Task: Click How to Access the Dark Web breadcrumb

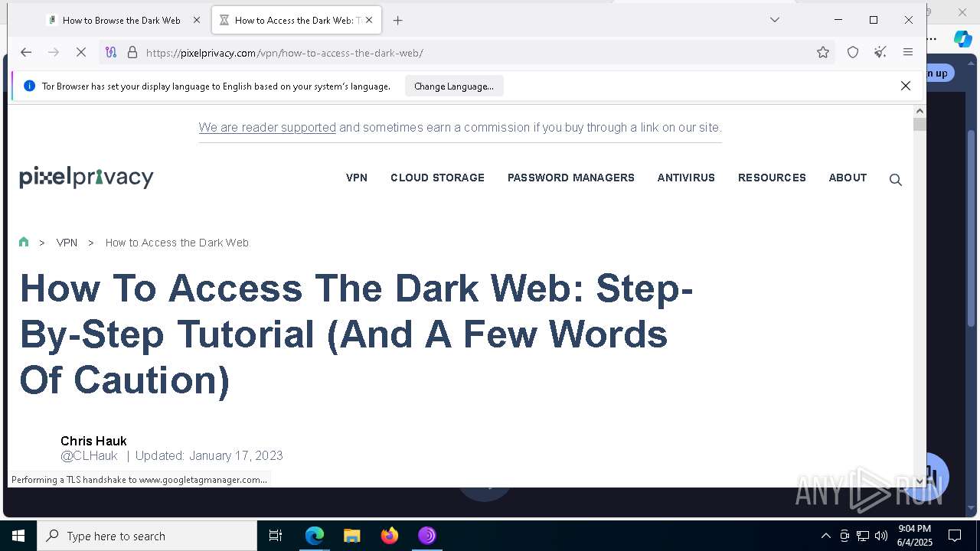Action: tap(177, 243)
